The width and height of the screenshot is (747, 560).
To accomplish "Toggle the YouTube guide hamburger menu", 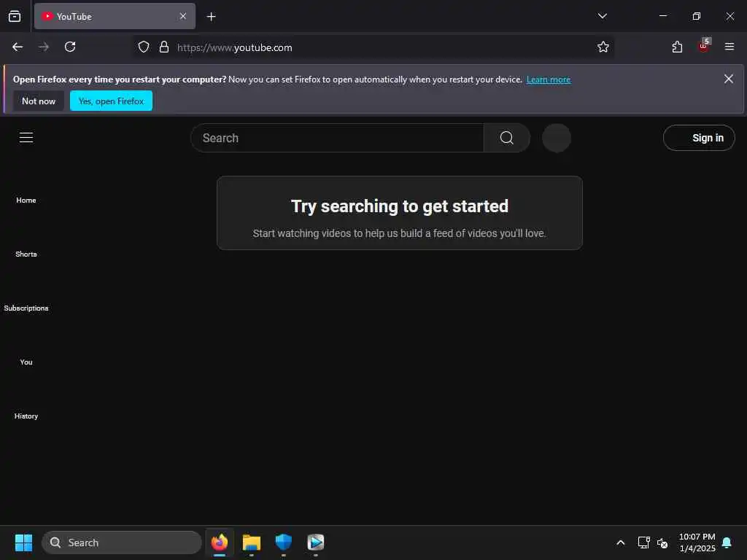I will [x=26, y=138].
